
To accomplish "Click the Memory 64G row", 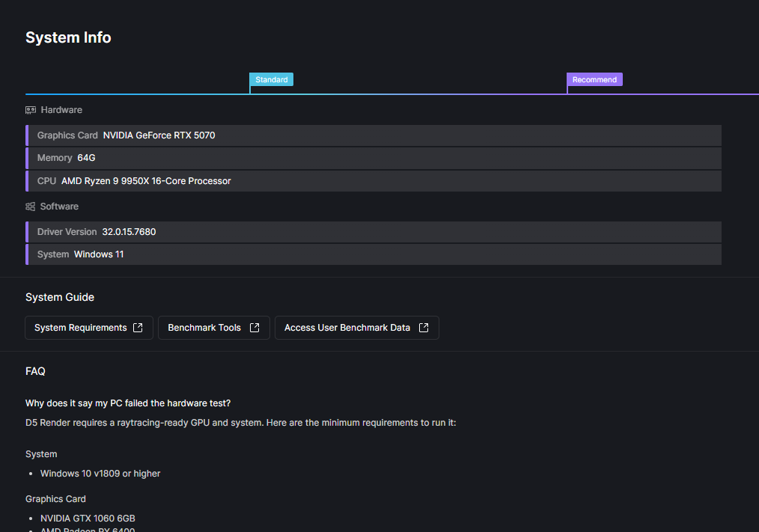I will click(x=374, y=158).
